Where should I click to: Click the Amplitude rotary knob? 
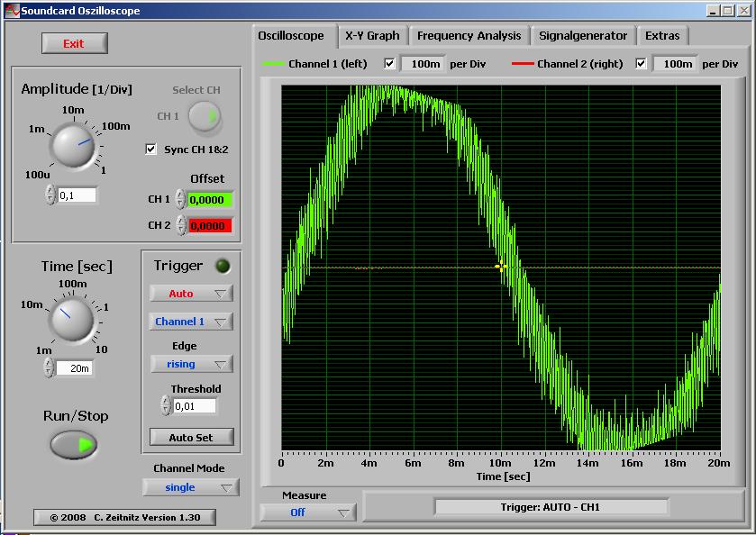click(71, 144)
